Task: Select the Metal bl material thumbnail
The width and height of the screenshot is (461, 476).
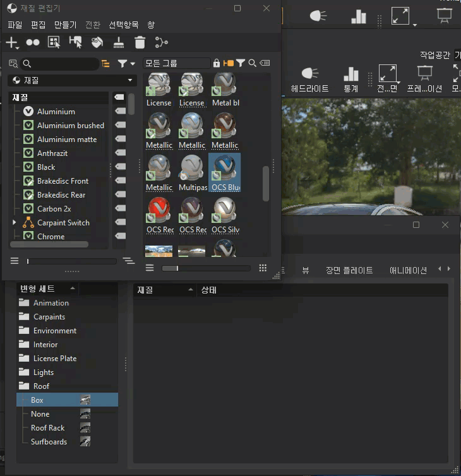Action: coord(225,90)
